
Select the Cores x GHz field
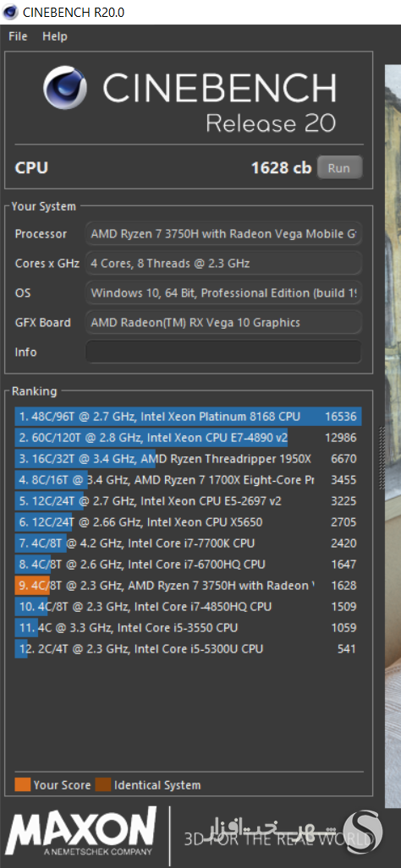pos(223,263)
